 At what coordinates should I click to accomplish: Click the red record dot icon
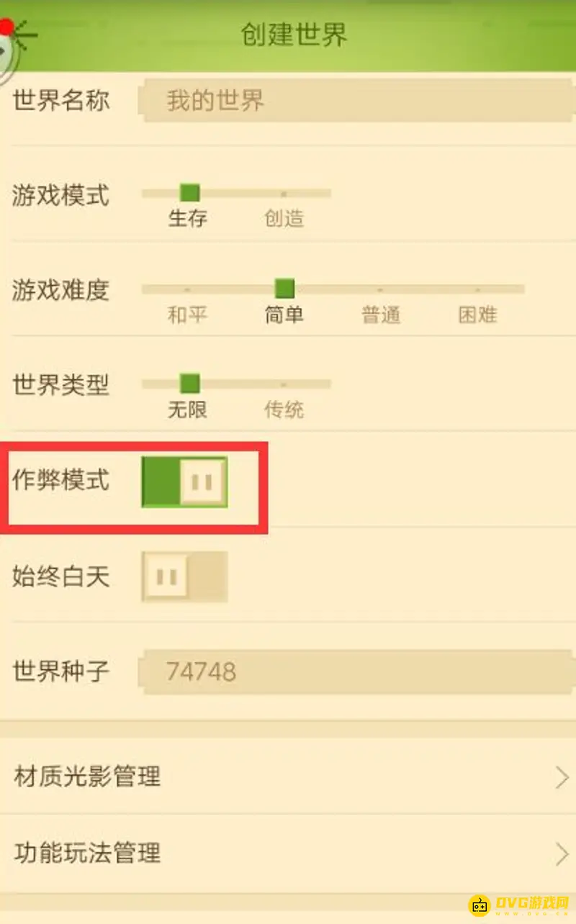coord(6,27)
